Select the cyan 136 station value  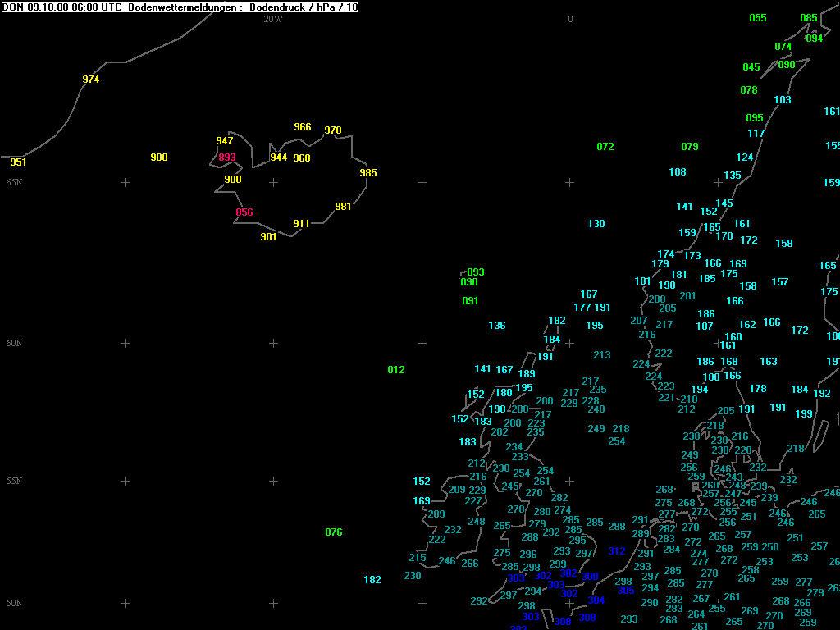[x=497, y=326]
